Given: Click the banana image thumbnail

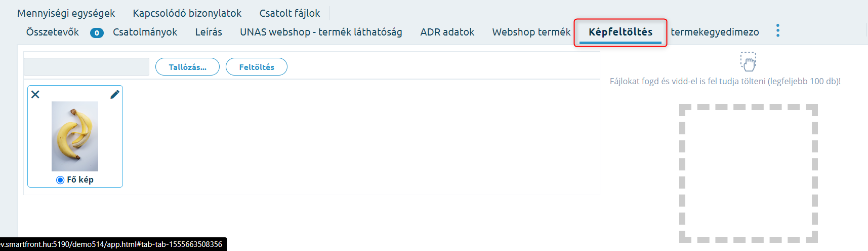Looking at the screenshot, I should click(75, 136).
